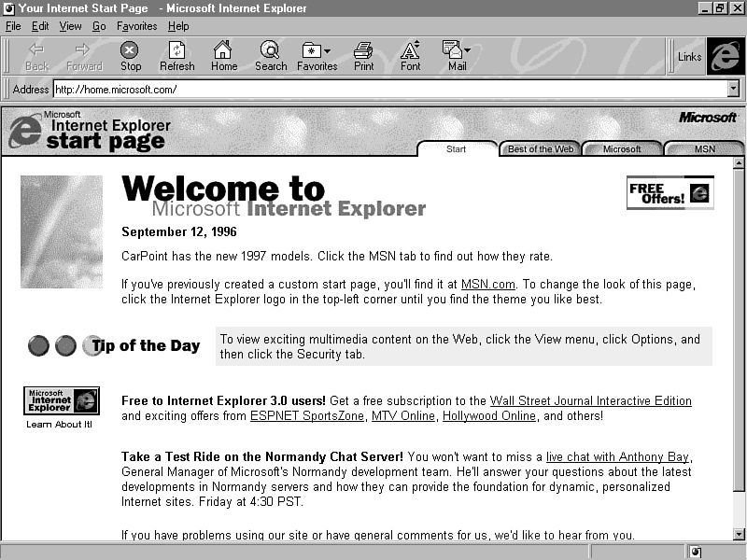This screenshot has width=747, height=560.
Task: Open the Help menu
Action: [x=178, y=26]
